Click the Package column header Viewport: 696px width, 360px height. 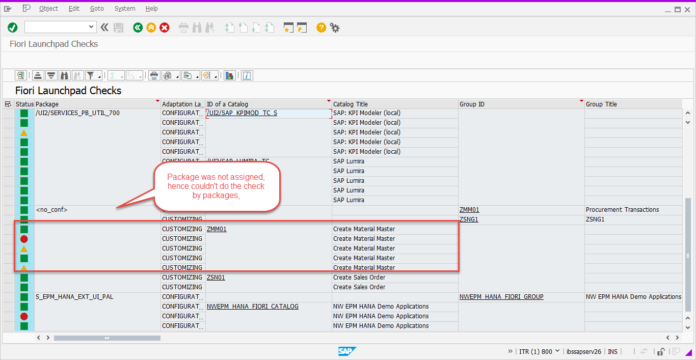[97, 104]
